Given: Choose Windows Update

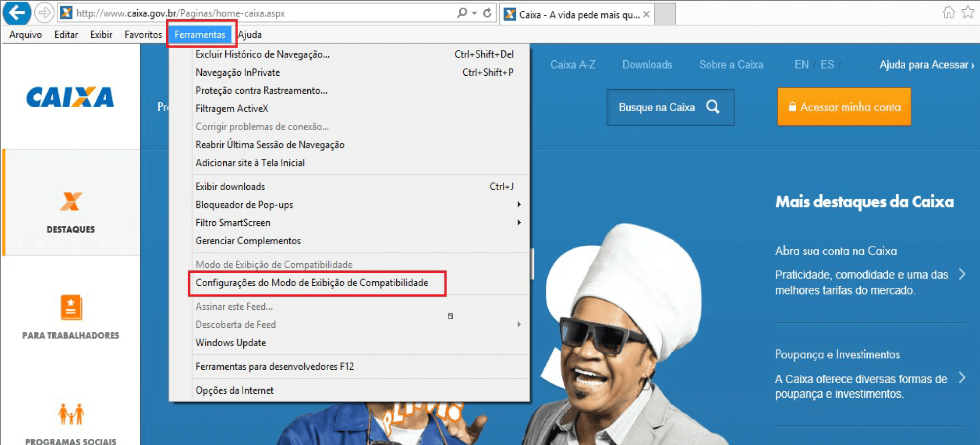Looking at the screenshot, I should (x=355, y=343).
